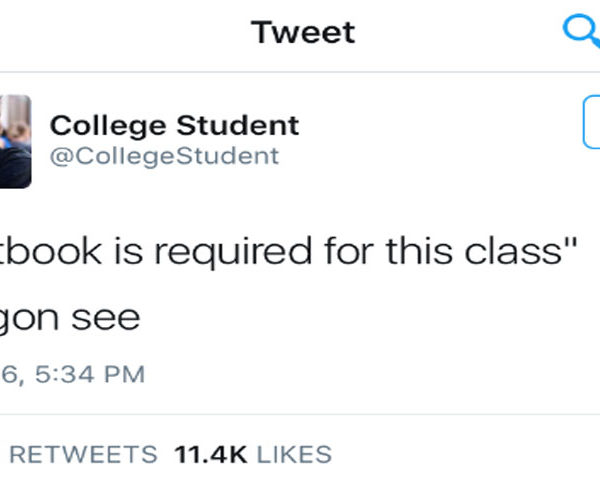The height and width of the screenshot is (492, 600).
Task: Click the LIKES label
Action: (x=294, y=455)
